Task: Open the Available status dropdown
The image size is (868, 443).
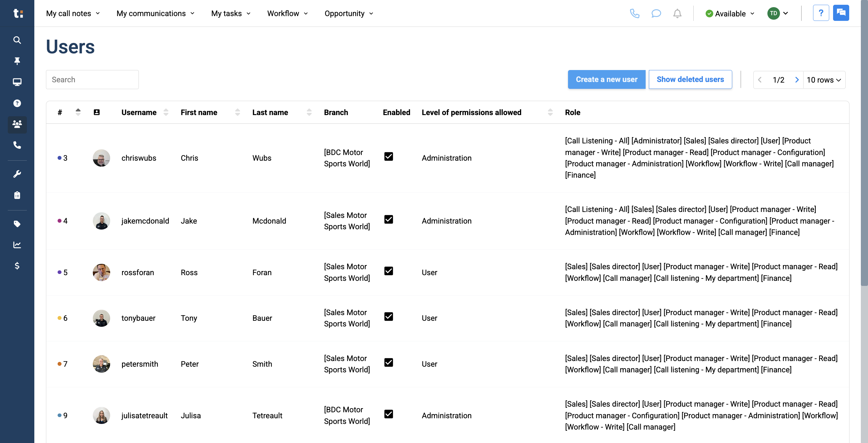Action: [x=729, y=13]
